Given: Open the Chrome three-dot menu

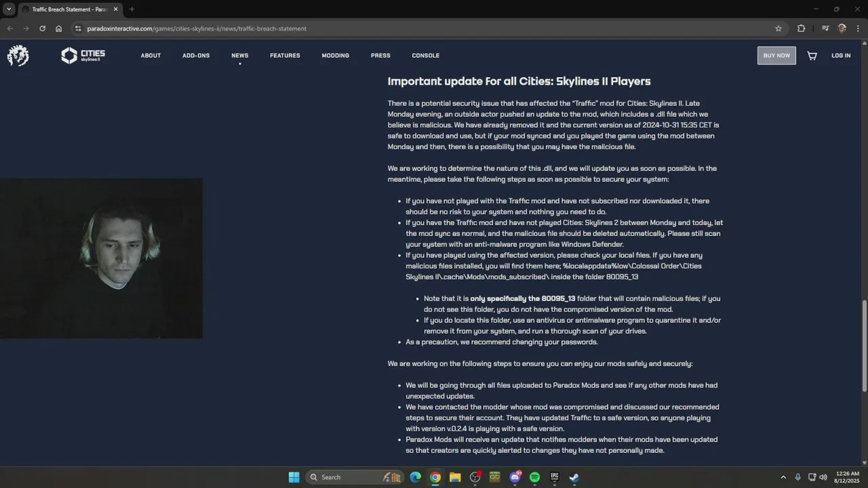Looking at the screenshot, I should (x=859, y=28).
